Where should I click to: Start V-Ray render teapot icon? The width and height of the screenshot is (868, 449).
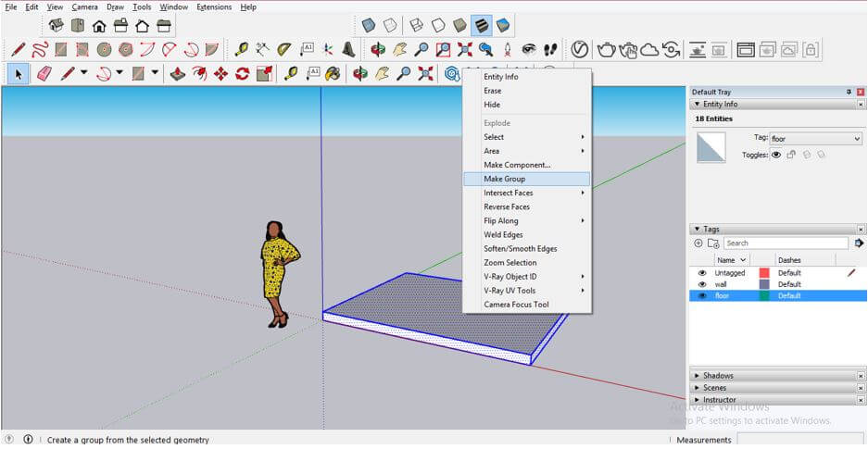click(606, 50)
